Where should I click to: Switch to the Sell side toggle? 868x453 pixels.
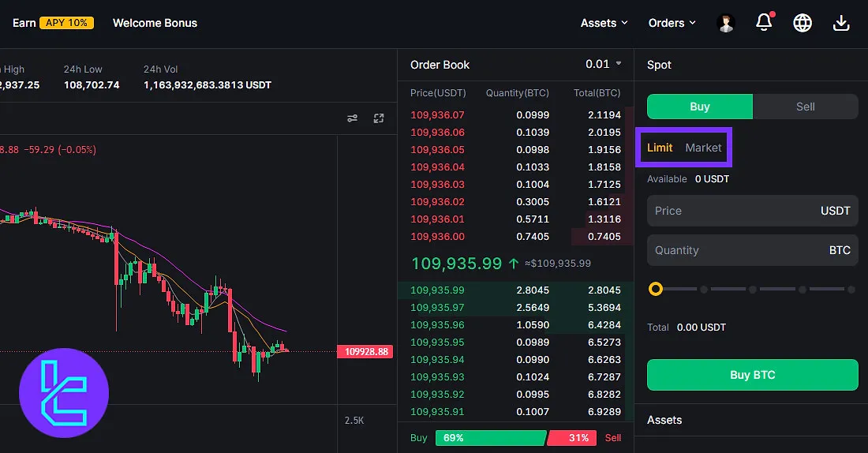pos(805,107)
